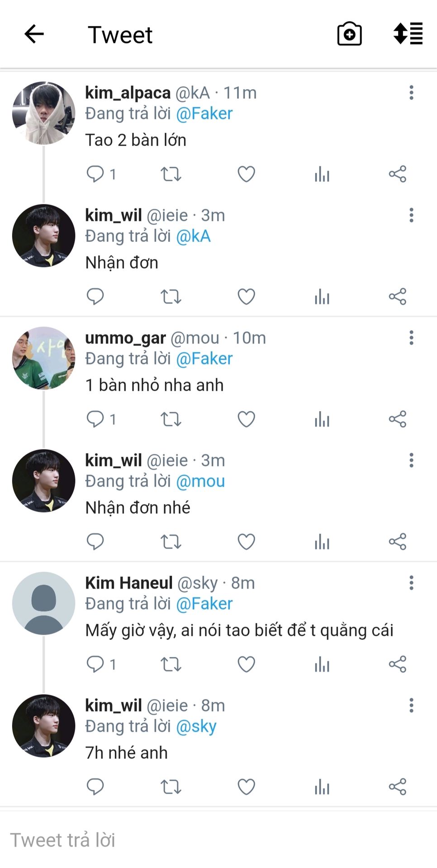Image resolution: width=437 pixels, height=868 pixels.
Task: Focus the "Tweet trả lời" reply field
Action: 218,840
